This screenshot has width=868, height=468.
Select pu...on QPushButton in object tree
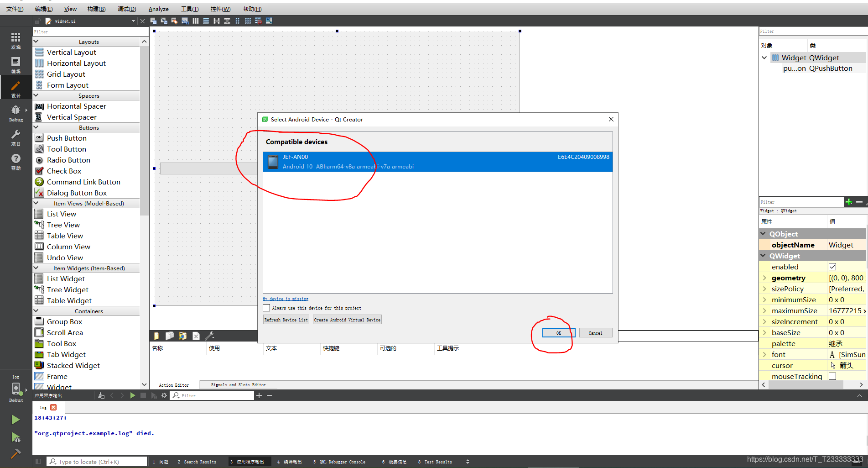coord(817,68)
